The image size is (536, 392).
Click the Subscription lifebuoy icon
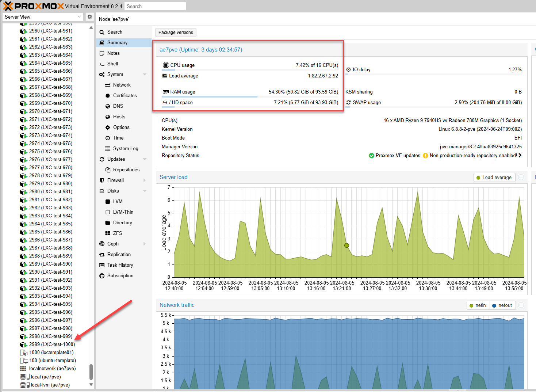(x=102, y=276)
